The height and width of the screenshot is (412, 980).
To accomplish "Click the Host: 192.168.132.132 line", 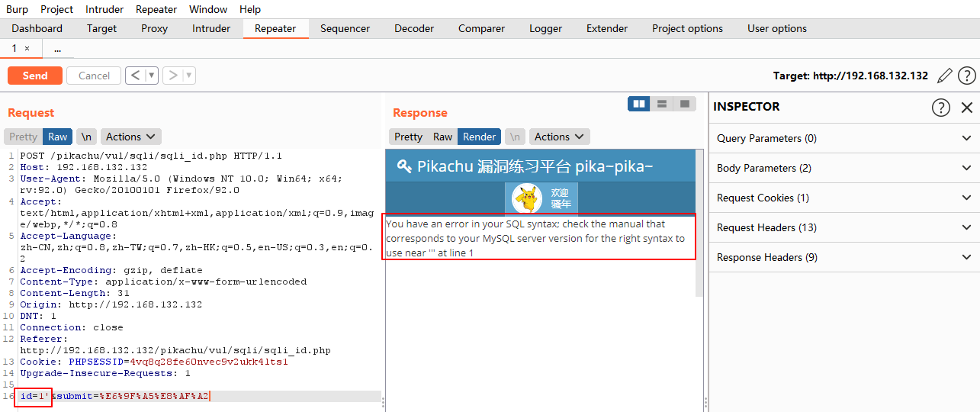I will (x=83, y=167).
